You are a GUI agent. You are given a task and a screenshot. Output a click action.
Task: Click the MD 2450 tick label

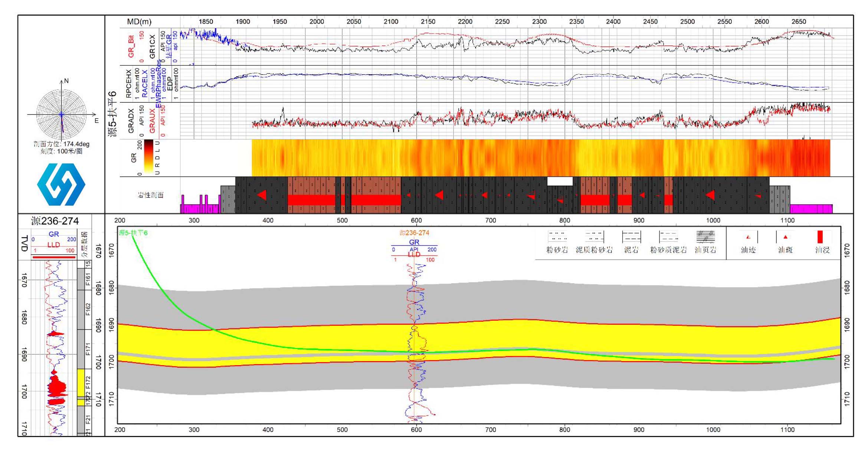pos(650,22)
